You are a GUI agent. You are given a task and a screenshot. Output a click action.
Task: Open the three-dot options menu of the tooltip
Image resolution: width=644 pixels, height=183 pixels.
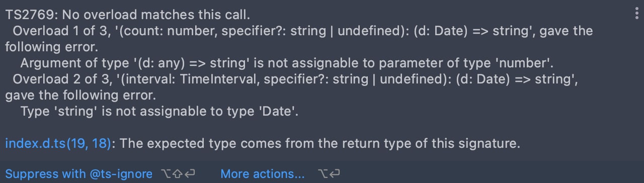637,15
